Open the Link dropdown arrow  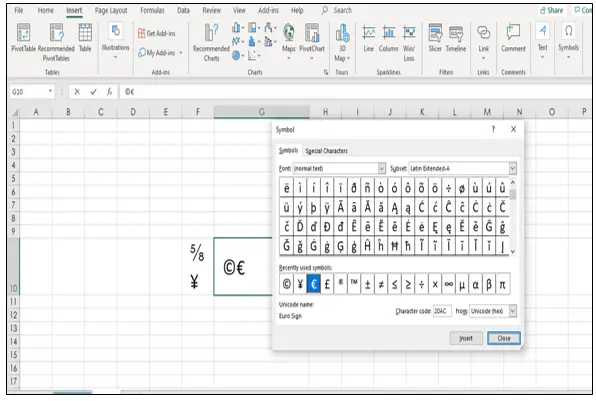pyautogui.click(x=483, y=58)
